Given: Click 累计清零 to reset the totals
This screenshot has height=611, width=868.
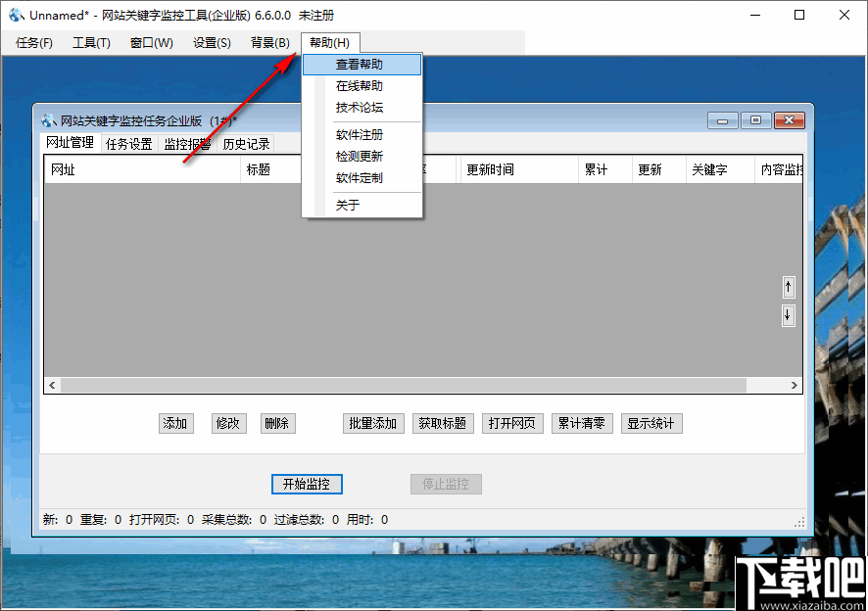Looking at the screenshot, I should click(582, 423).
